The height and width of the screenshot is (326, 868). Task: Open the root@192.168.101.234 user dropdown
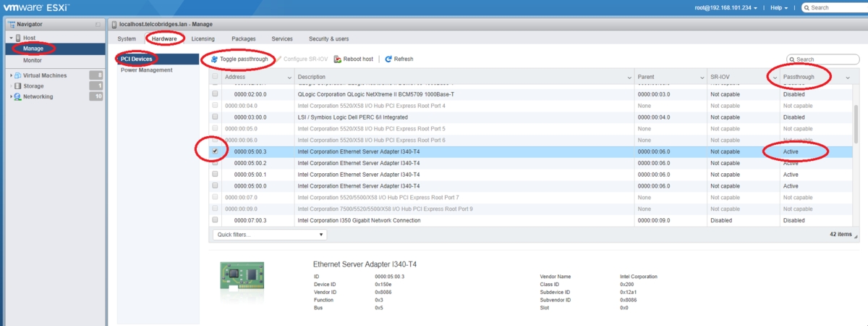(724, 7)
